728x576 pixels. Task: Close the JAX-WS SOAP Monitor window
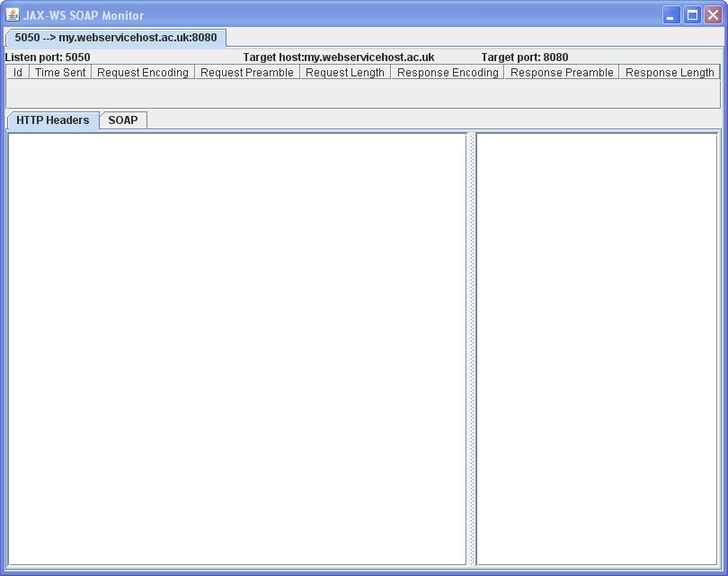[x=713, y=15]
